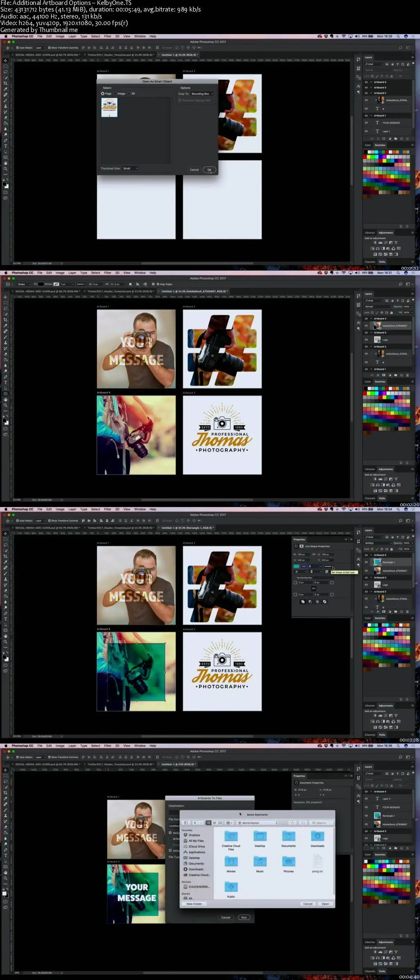Go back using the Select Destination back arrow

coord(195,822)
